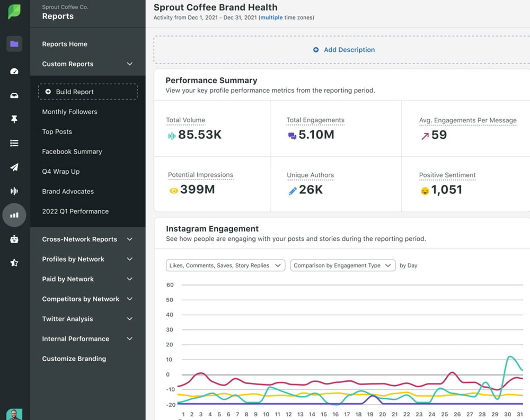
Task: Expand the Internal Performance chevron
Action: point(129,339)
